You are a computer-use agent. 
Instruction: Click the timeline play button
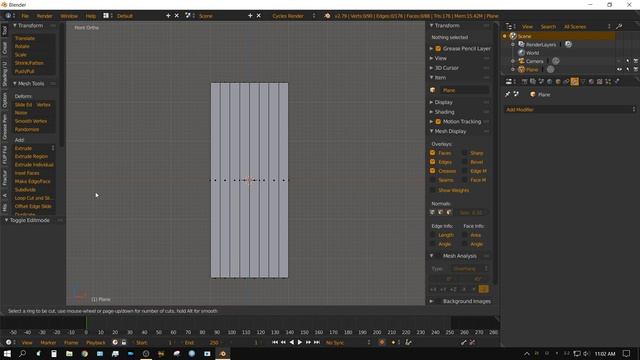[x=300, y=342]
